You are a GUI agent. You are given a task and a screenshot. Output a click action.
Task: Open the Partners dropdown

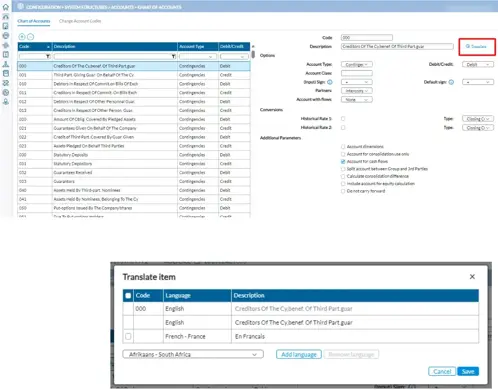click(357, 91)
